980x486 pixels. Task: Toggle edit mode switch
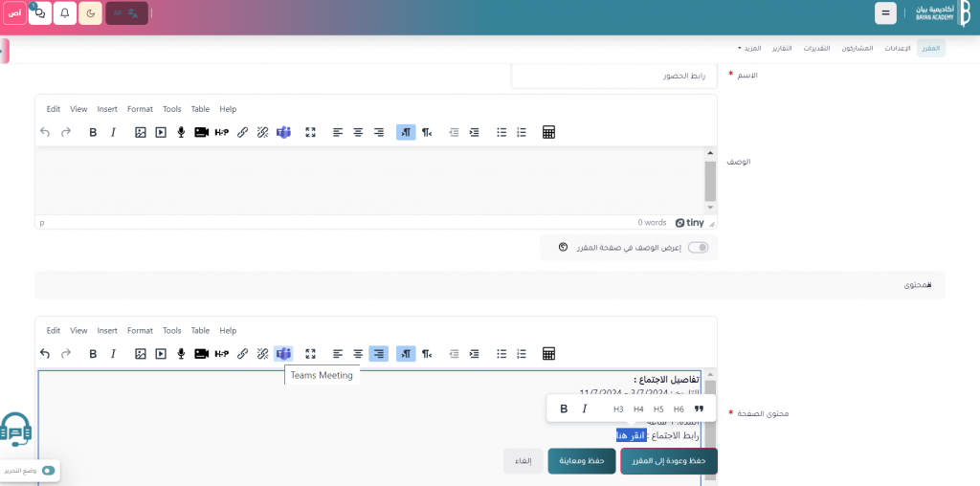49,471
